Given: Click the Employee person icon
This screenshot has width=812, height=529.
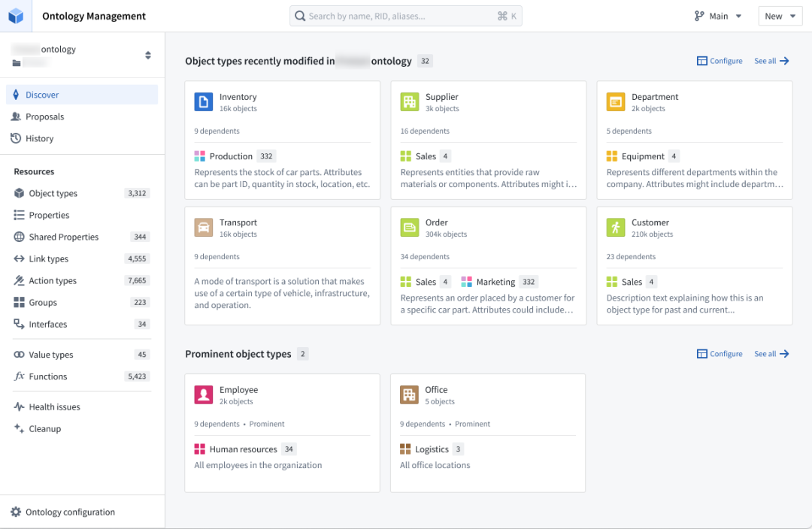Looking at the screenshot, I should [x=204, y=395].
